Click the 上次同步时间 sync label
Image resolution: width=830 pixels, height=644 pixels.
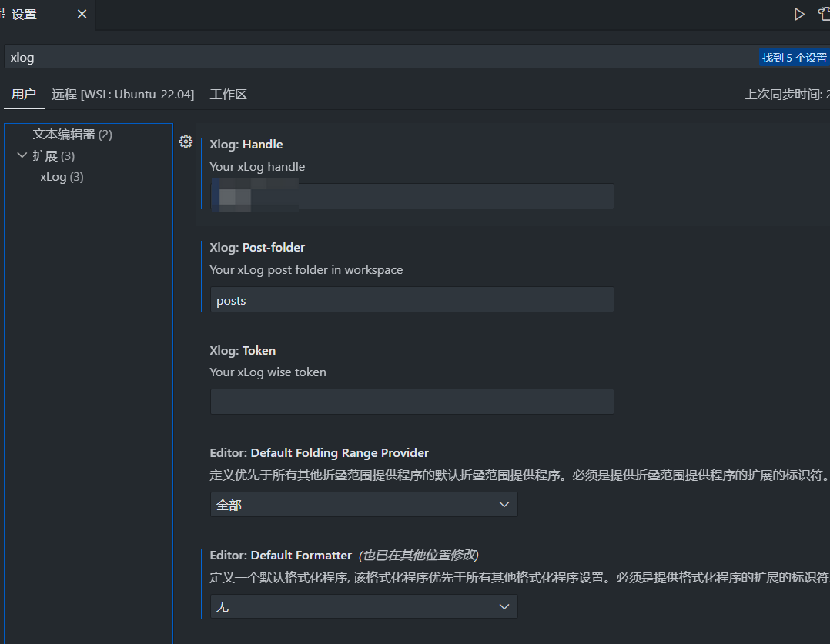coord(787,95)
